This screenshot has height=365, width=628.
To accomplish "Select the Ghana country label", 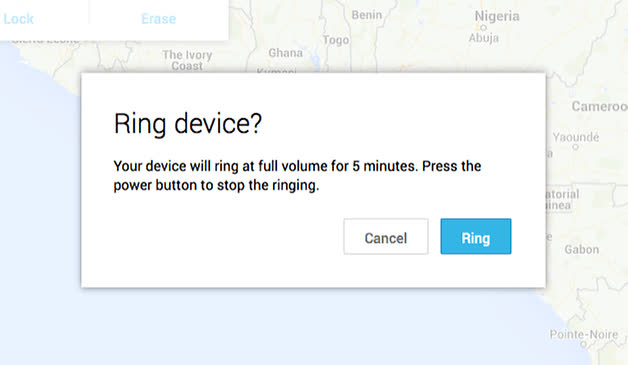I will pyautogui.click(x=286, y=53).
